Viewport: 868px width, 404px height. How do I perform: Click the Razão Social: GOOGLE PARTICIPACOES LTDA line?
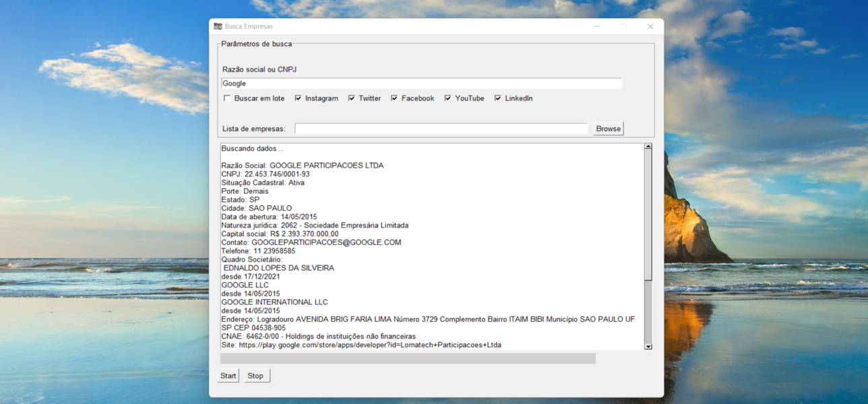coord(303,166)
